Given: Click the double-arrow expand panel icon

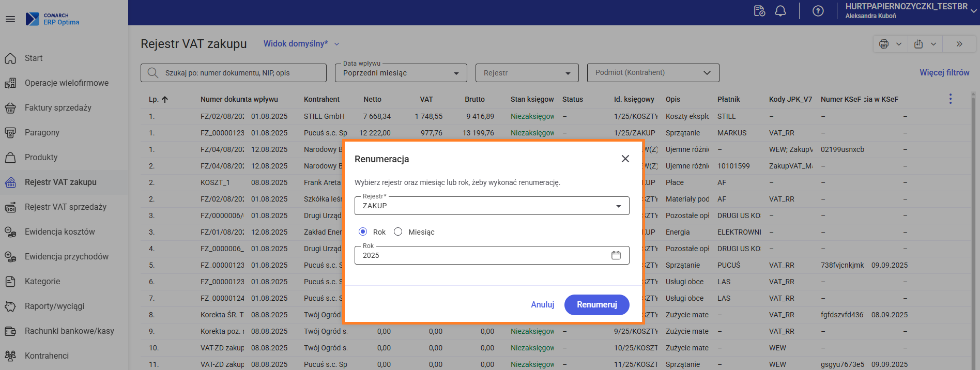Looking at the screenshot, I should pyautogui.click(x=959, y=44).
